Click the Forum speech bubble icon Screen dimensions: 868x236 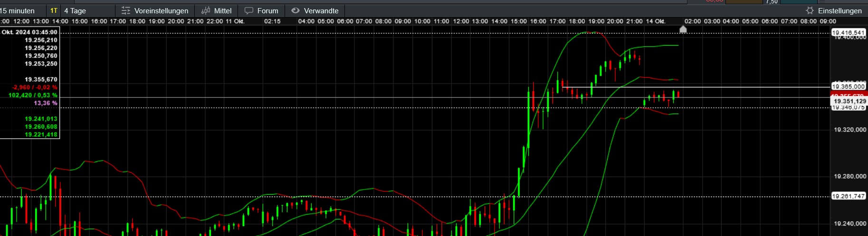click(249, 10)
